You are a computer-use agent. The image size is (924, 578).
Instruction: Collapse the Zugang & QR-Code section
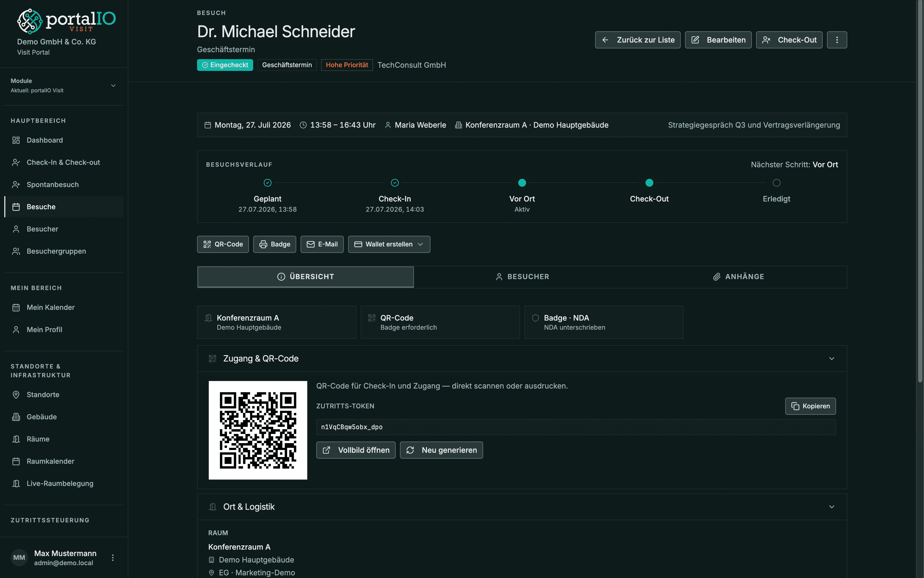(831, 359)
